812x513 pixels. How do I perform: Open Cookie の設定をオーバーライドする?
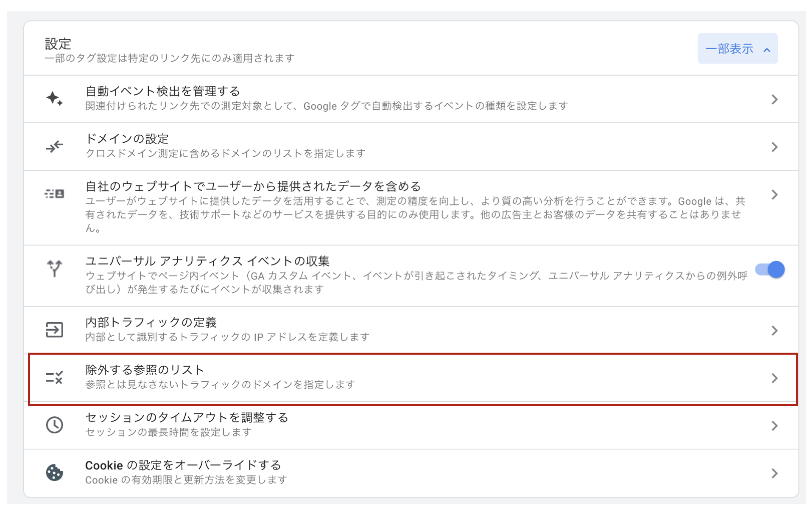click(x=411, y=473)
